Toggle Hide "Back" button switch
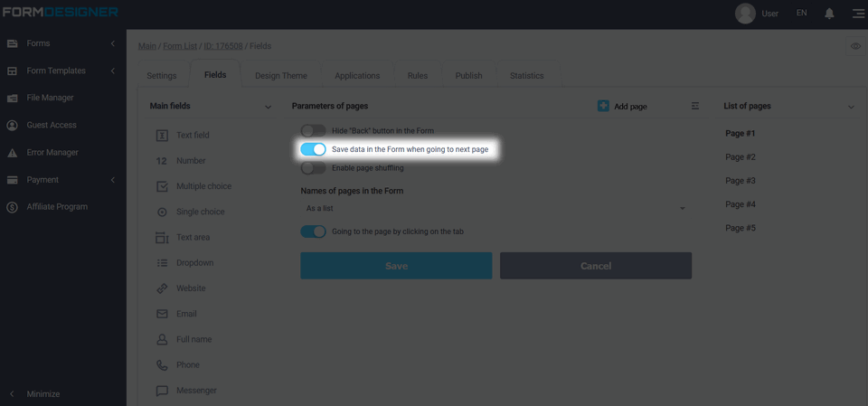868x406 pixels. pos(314,131)
